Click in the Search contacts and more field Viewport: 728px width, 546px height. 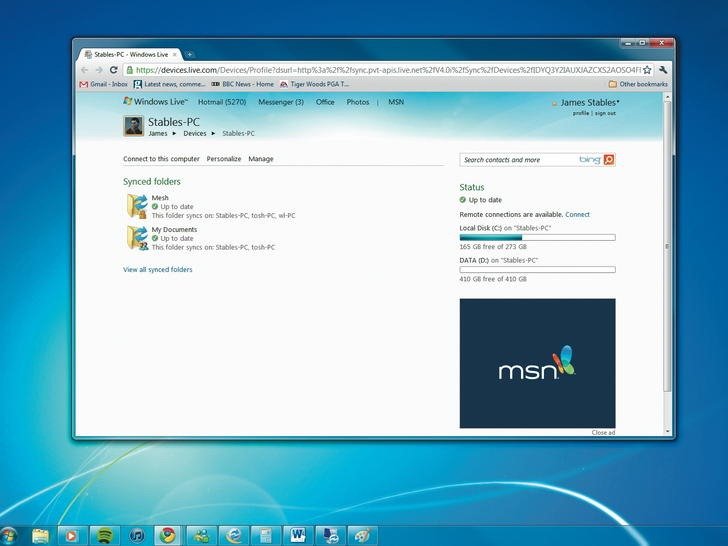pyautogui.click(x=519, y=160)
